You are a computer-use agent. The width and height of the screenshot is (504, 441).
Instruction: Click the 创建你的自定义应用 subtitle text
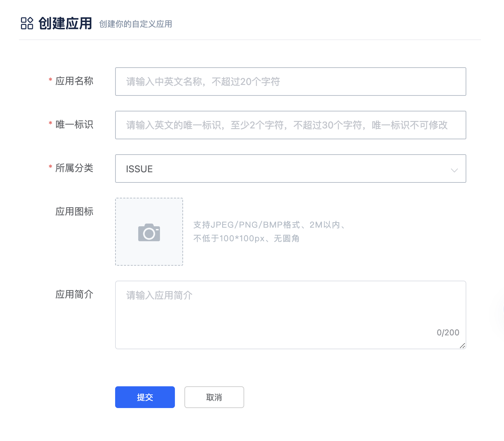pyautogui.click(x=136, y=24)
